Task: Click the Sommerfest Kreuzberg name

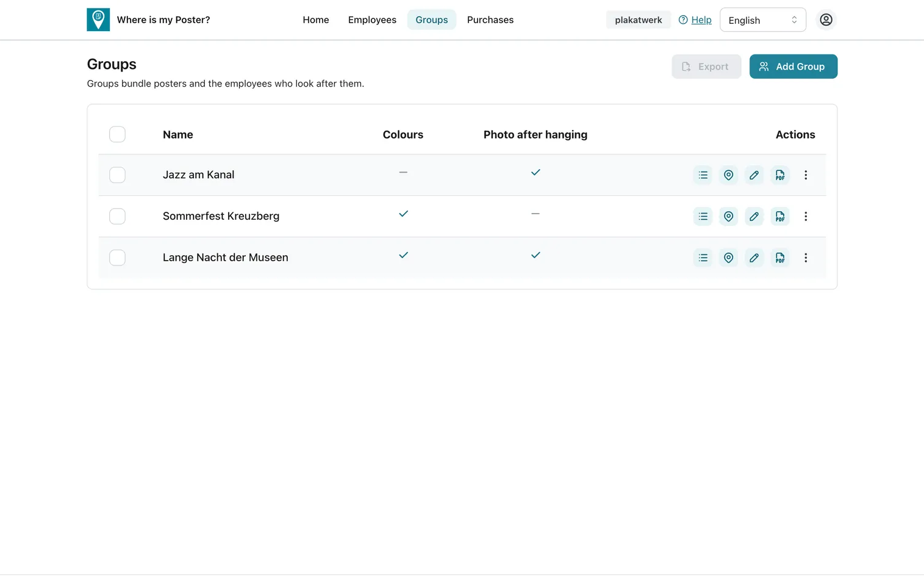Action: pos(221,216)
